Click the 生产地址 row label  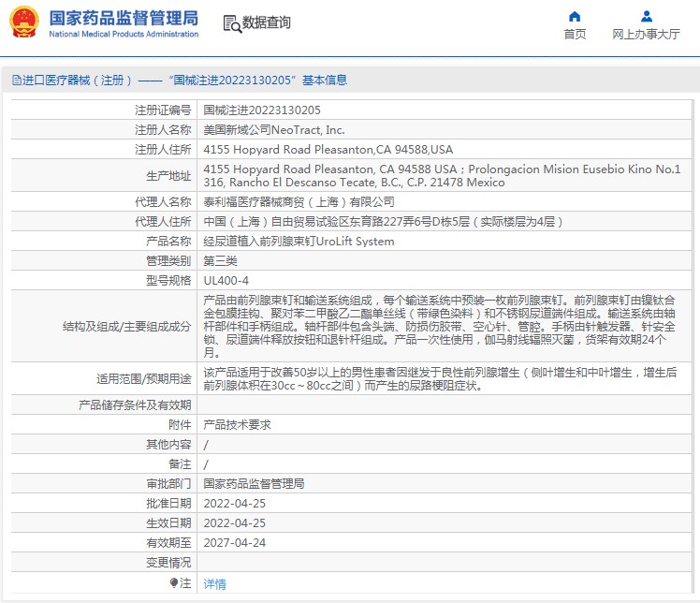click(168, 176)
